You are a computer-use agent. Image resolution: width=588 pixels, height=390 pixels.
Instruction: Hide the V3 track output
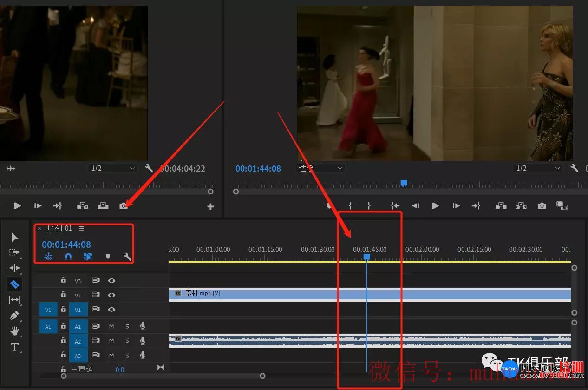tap(111, 280)
